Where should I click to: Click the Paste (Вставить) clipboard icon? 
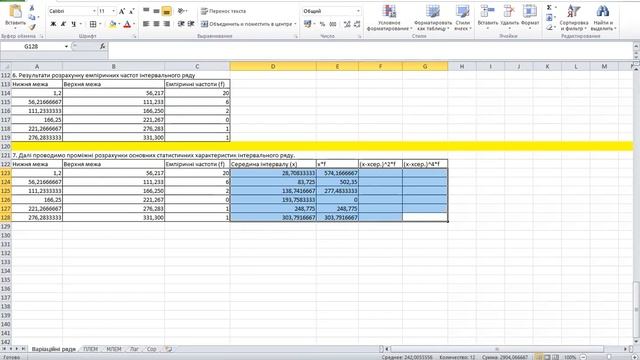click(15, 11)
